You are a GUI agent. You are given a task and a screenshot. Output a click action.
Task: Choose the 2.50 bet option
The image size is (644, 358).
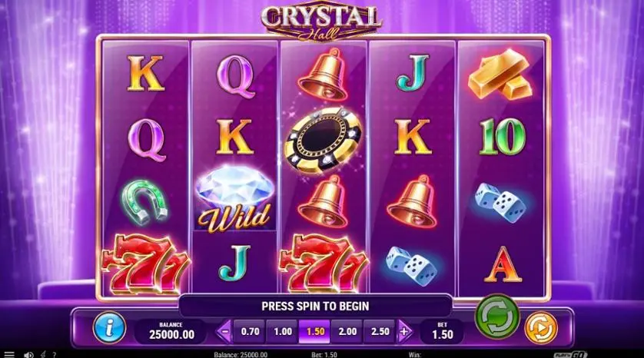[380, 331]
